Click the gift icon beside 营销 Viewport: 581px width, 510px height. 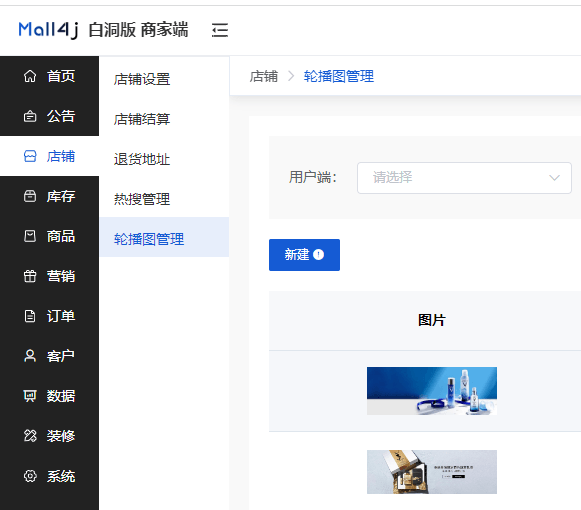pos(30,276)
